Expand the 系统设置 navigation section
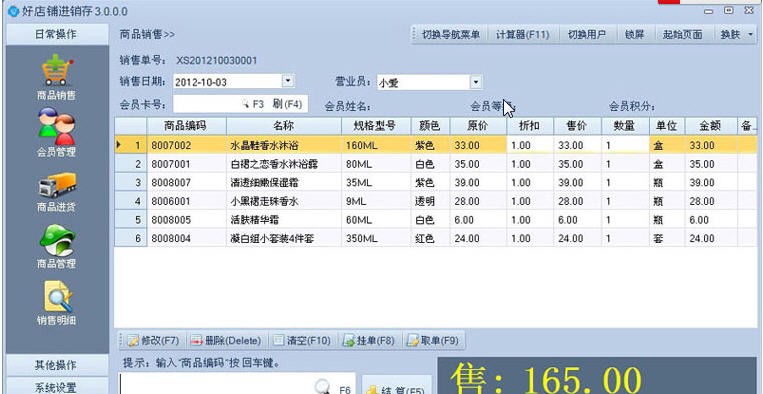The height and width of the screenshot is (394, 763). click(56, 387)
